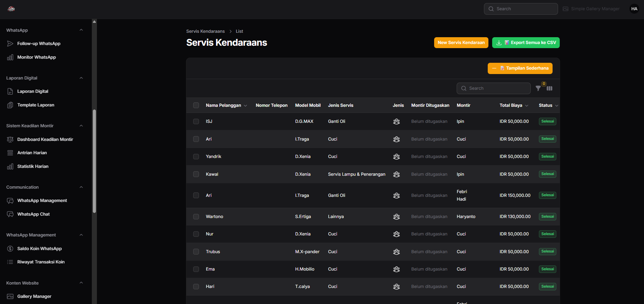Click Servis Kendaraans breadcrumb link

click(x=205, y=31)
